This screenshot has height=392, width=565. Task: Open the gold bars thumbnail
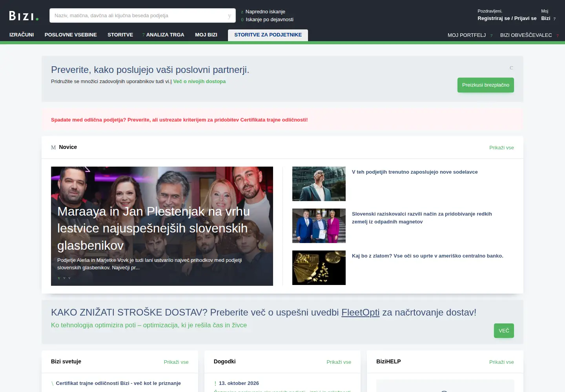point(319,268)
